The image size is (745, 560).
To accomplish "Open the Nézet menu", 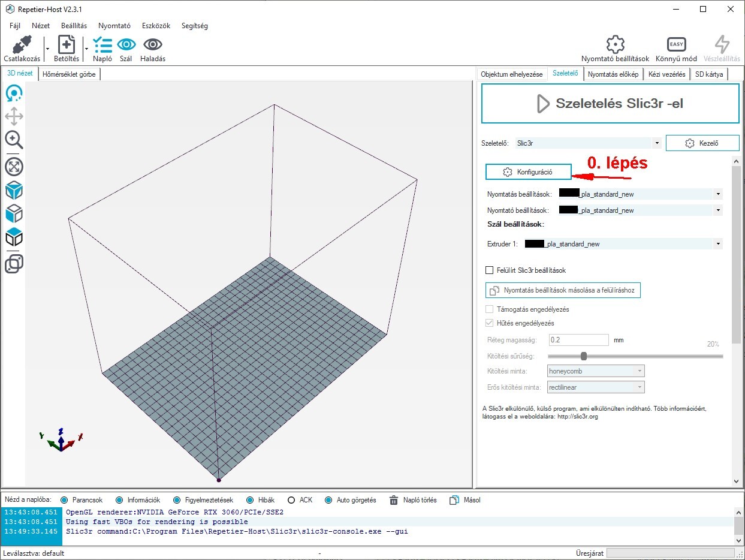I will pyautogui.click(x=41, y=26).
